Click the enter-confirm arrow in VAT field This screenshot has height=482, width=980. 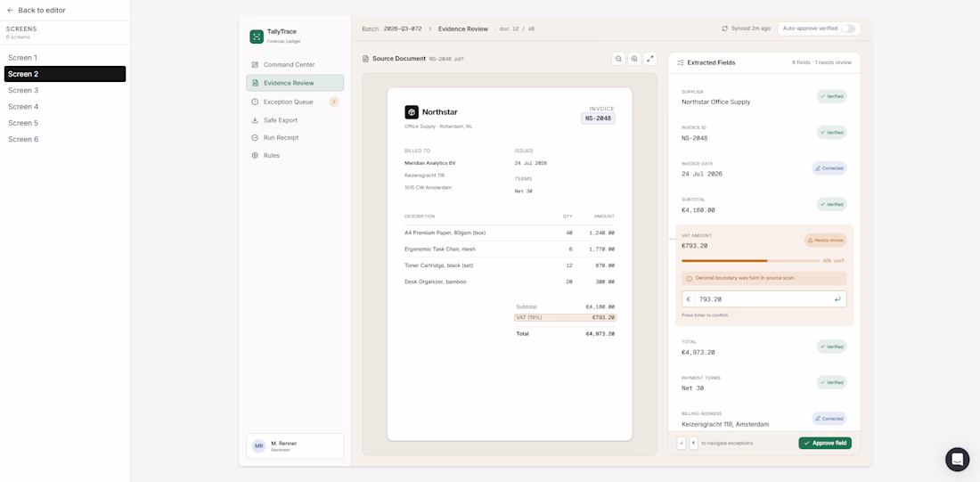pyautogui.click(x=837, y=299)
